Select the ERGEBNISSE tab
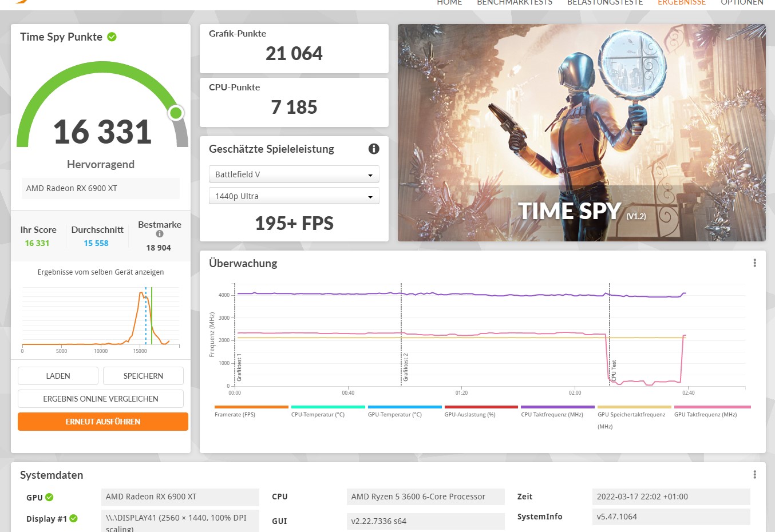The height and width of the screenshot is (532, 775). 682,2
